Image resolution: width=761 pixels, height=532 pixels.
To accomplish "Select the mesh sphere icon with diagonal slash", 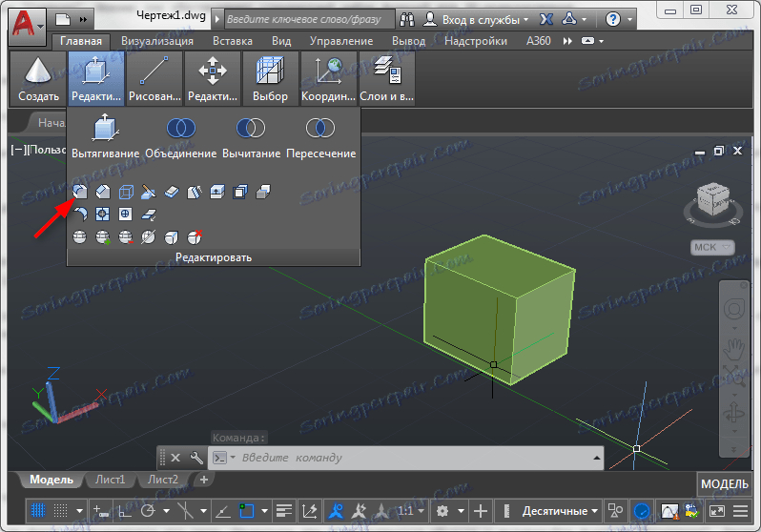I will [148, 236].
